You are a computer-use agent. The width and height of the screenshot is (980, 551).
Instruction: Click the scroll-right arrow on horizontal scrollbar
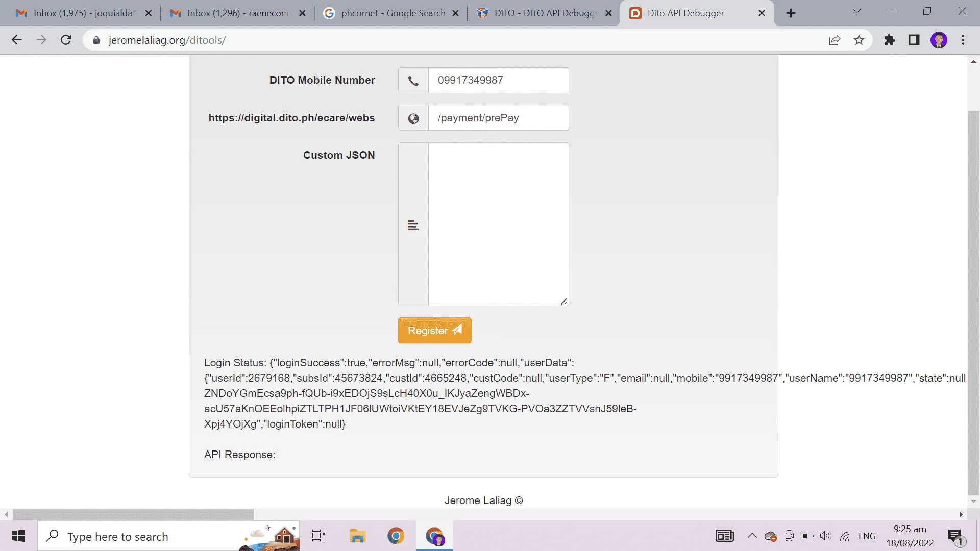(x=961, y=515)
